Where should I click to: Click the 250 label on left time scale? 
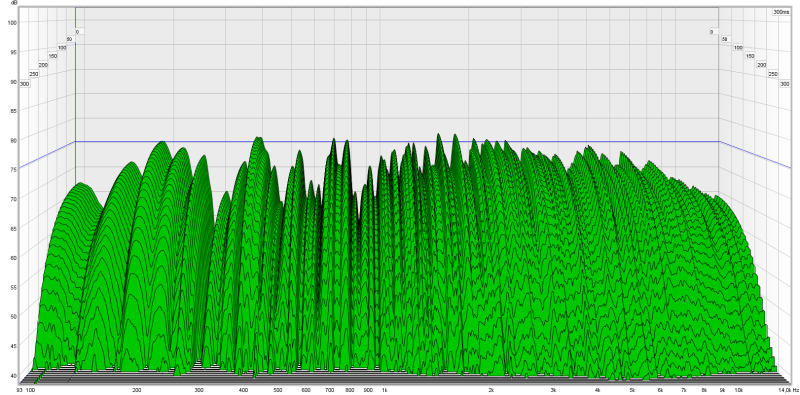point(34,74)
